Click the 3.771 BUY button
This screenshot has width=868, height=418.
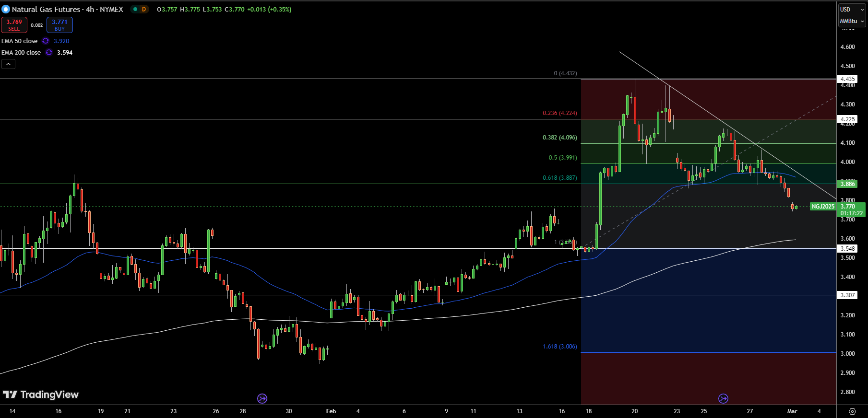59,25
